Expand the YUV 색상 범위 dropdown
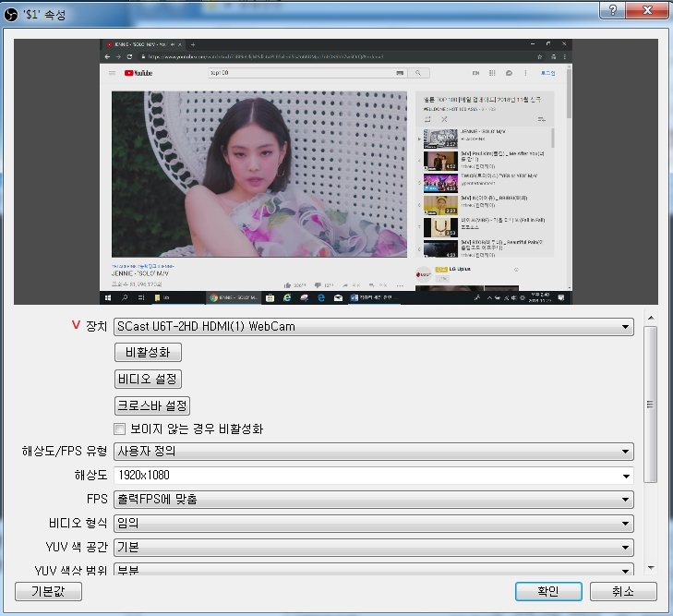The image size is (673, 616). coord(373,569)
